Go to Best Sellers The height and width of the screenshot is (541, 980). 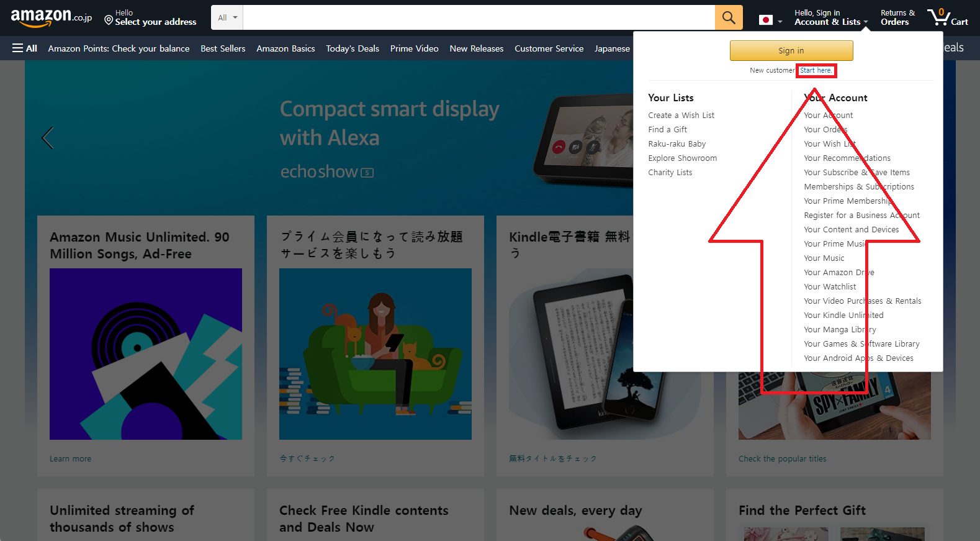point(223,48)
